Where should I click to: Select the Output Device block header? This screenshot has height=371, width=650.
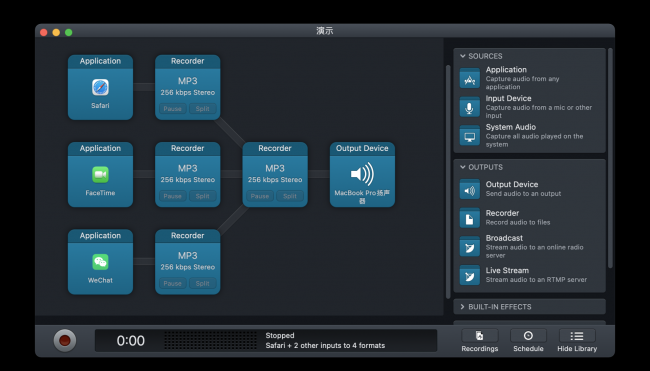point(362,148)
